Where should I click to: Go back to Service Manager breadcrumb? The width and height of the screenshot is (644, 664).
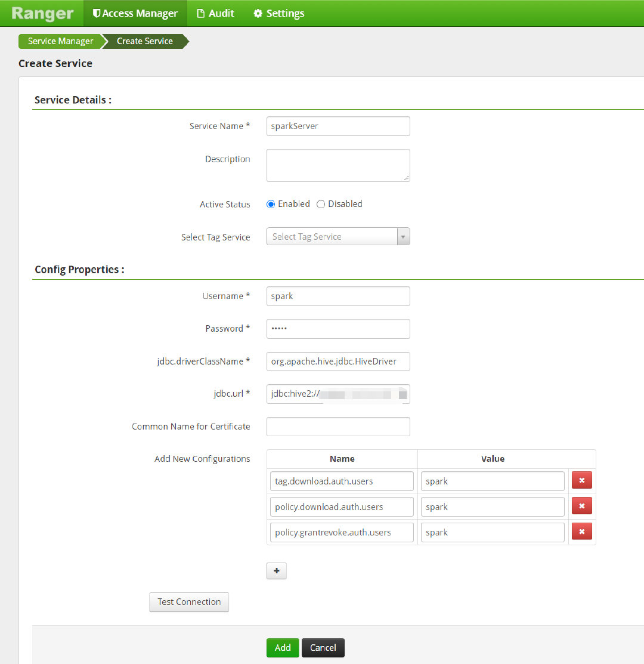tap(60, 41)
